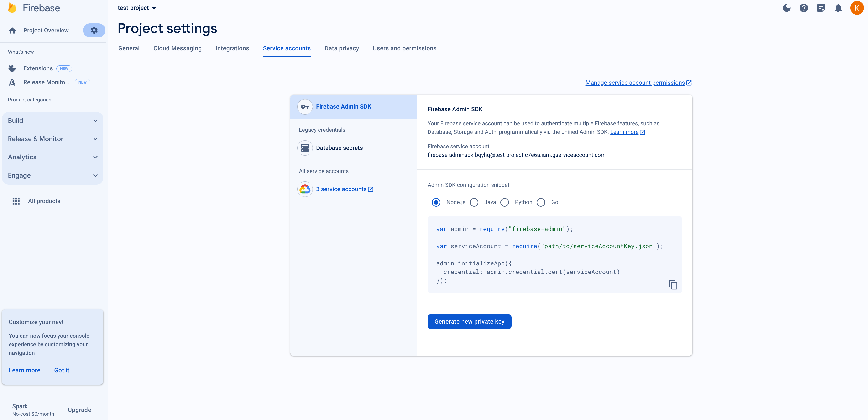
Task: Click the feedback icon in top bar
Action: pos(821,8)
